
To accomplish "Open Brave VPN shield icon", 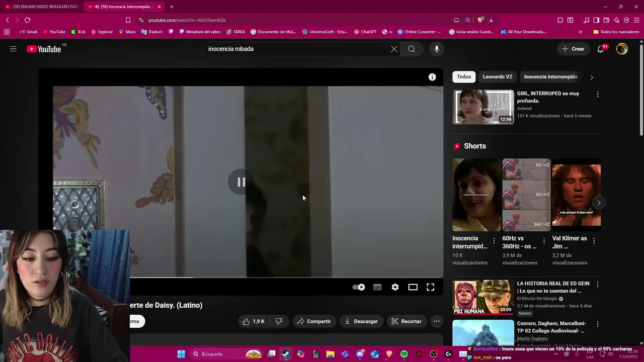I will 626,20.
